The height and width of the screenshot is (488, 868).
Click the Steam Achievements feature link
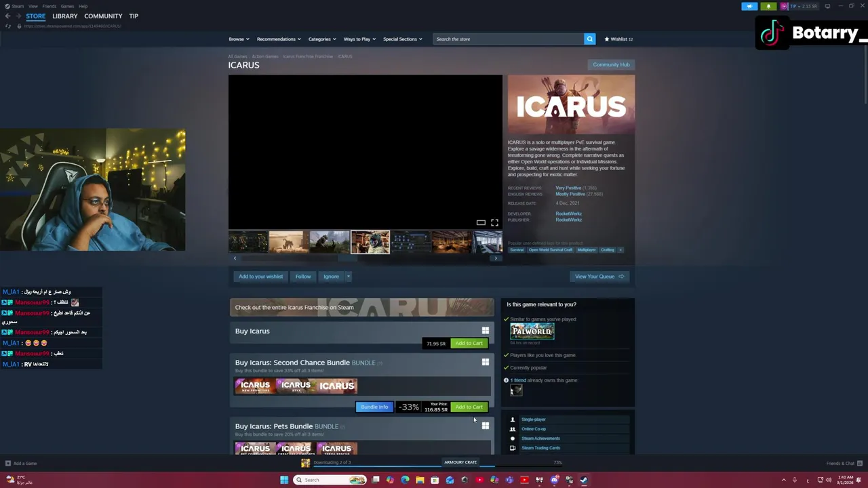point(540,439)
